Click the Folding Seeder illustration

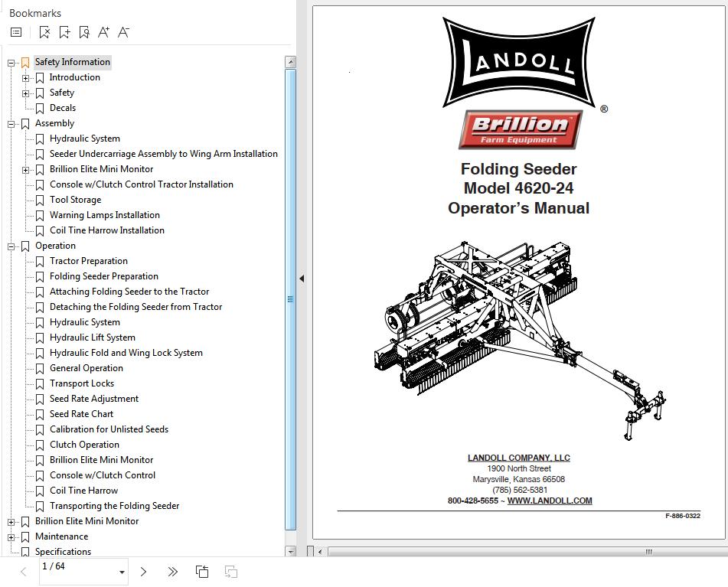tap(520, 339)
